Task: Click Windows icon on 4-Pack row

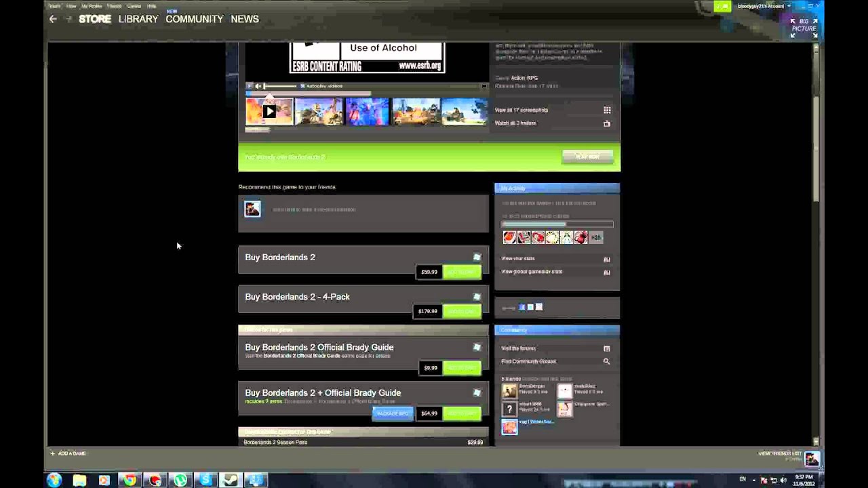Action: tap(477, 296)
